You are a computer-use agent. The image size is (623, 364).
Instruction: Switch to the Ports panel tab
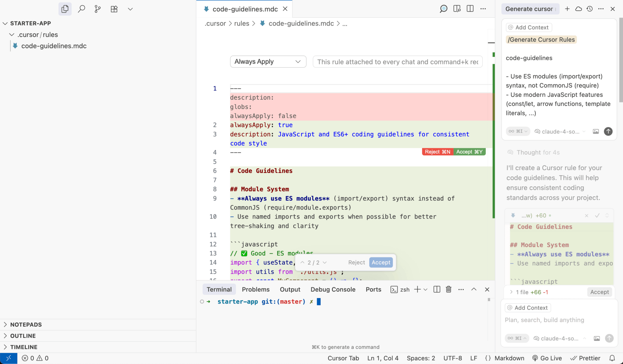[373, 289]
